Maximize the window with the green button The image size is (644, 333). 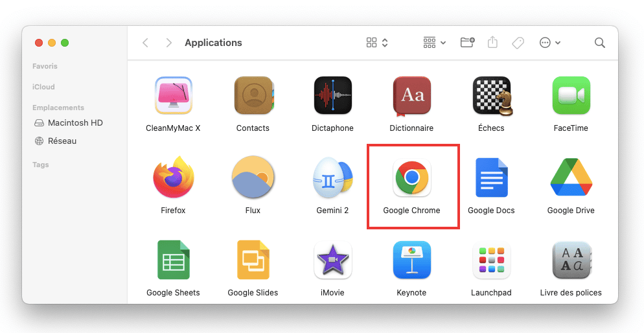pyautogui.click(x=65, y=43)
